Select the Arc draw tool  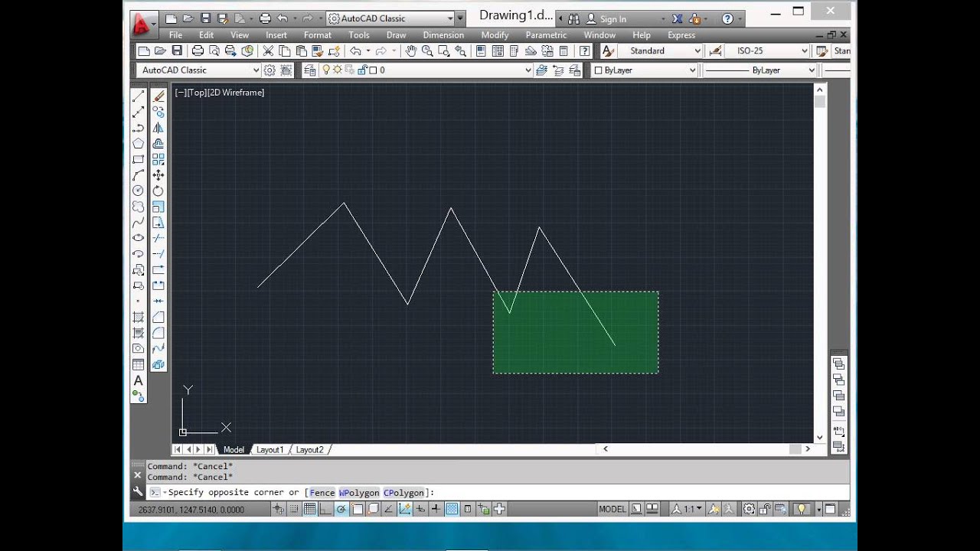[139, 175]
